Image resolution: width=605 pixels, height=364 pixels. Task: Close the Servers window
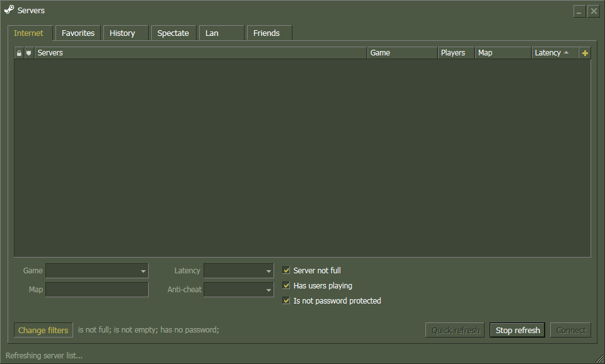(594, 11)
